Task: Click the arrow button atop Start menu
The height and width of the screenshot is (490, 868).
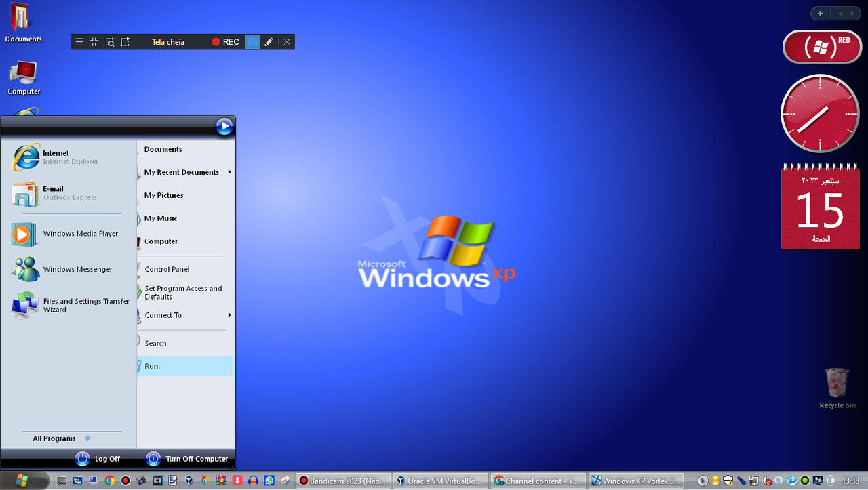Action: click(x=224, y=126)
